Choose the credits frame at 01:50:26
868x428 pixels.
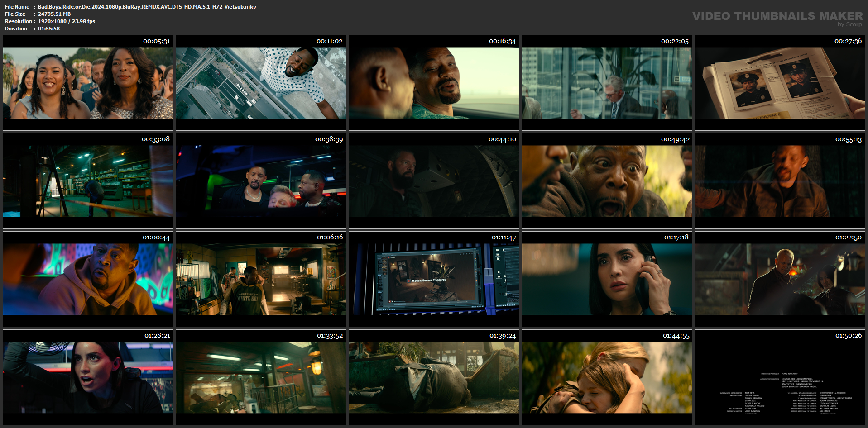pyautogui.click(x=780, y=377)
